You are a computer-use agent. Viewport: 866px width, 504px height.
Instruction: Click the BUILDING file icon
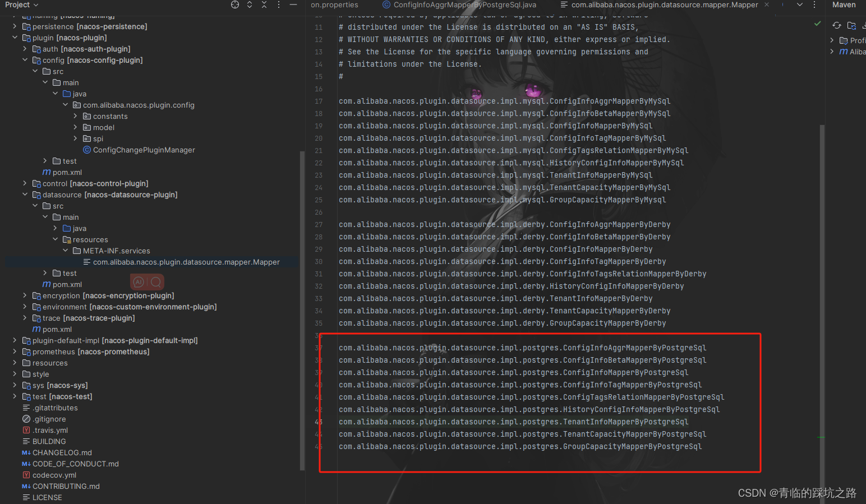pos(26,441)
